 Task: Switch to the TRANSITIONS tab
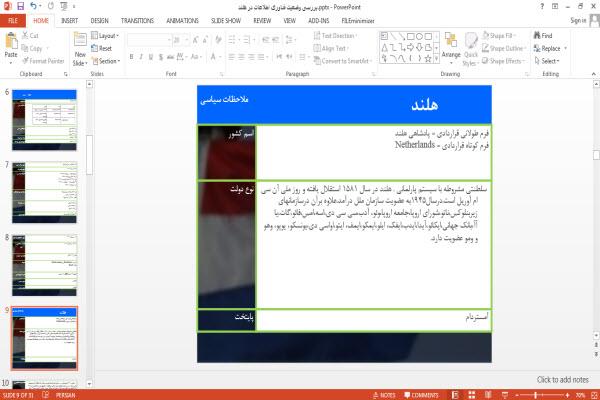(x=137, y=21)
